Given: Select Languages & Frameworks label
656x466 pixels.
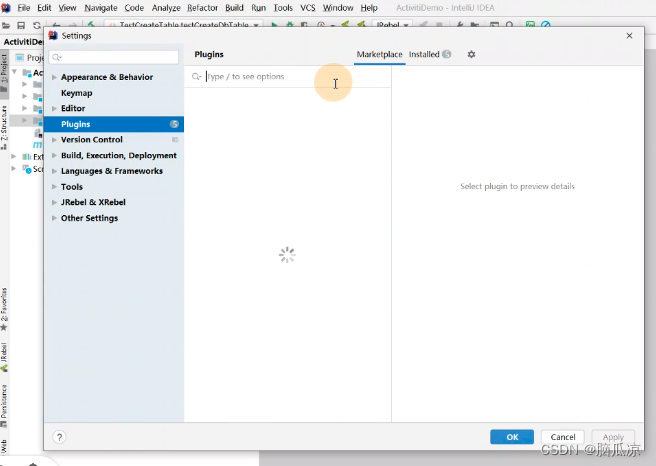Looking at the screenshot, I should tap(112, 171).
